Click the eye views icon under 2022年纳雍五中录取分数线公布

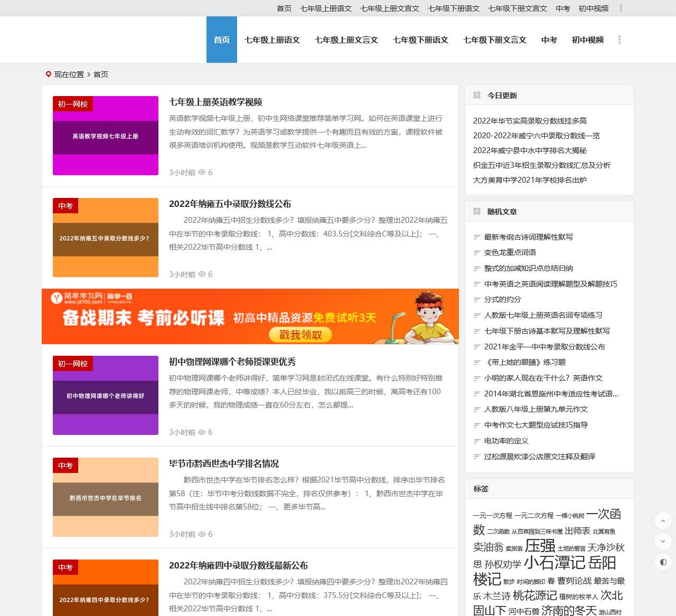point(202,274)
